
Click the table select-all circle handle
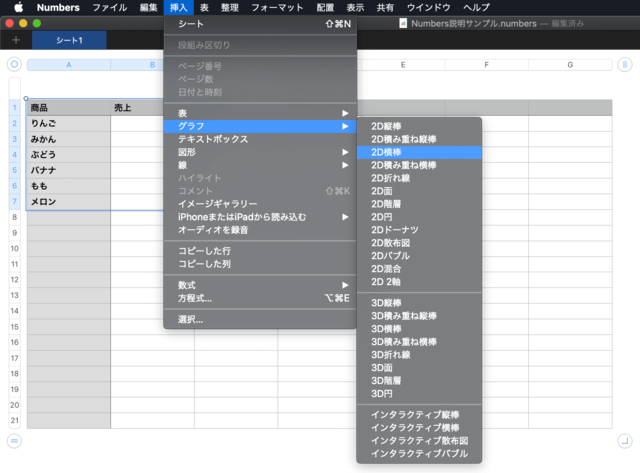click(14, 64)
